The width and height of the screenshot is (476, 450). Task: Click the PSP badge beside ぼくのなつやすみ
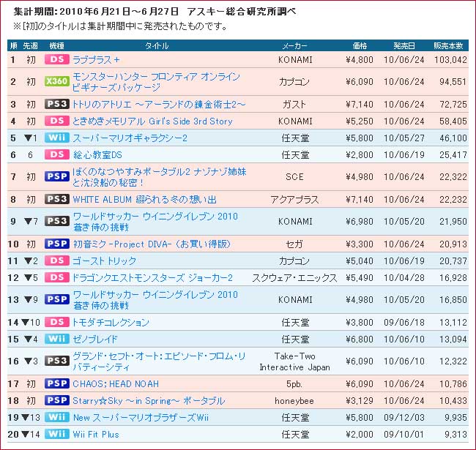pyautogui.click(x=57, y=176)
